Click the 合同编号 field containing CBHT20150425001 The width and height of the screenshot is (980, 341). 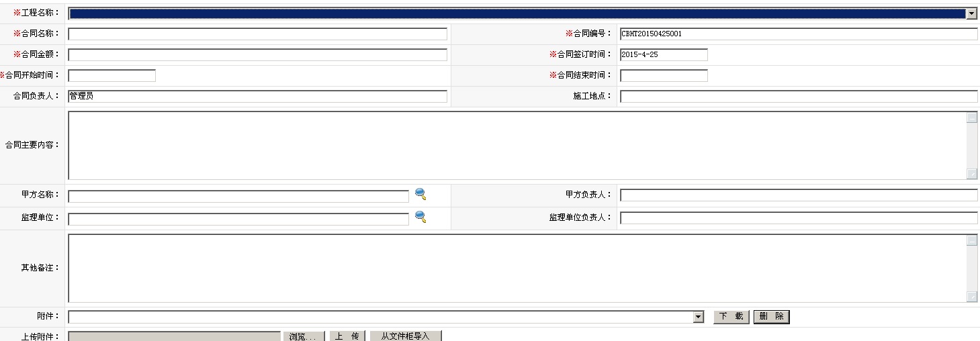click(x=799, y=34)
